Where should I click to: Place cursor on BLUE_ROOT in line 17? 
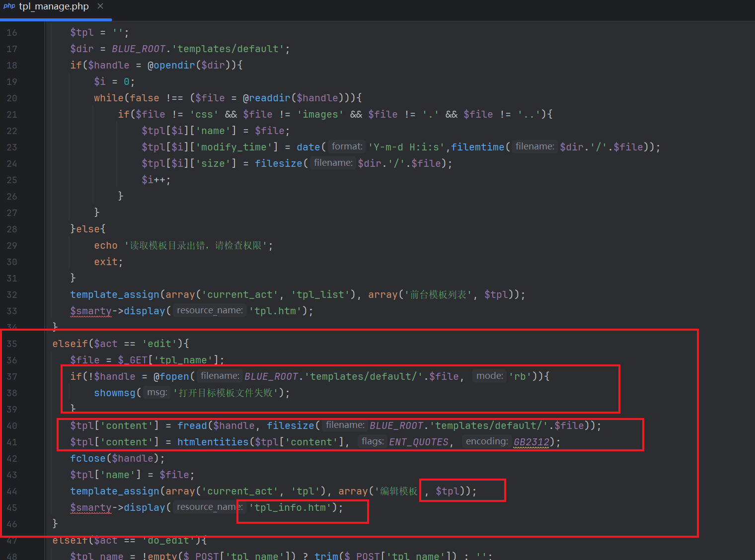tap(139, 49)
